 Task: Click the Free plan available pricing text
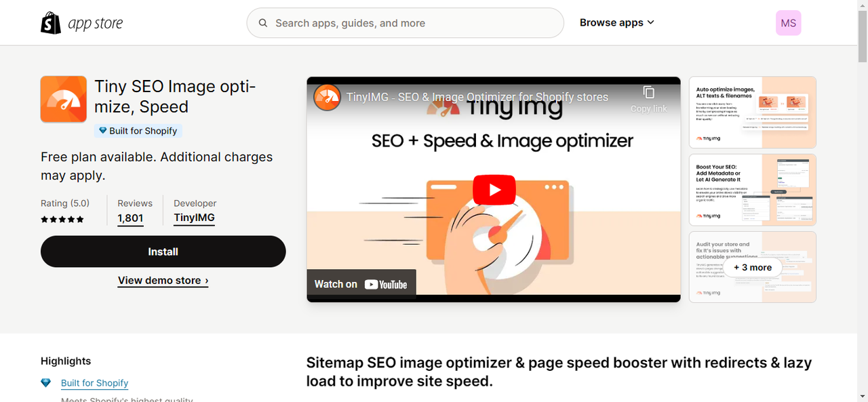click(x=157, y=166)
